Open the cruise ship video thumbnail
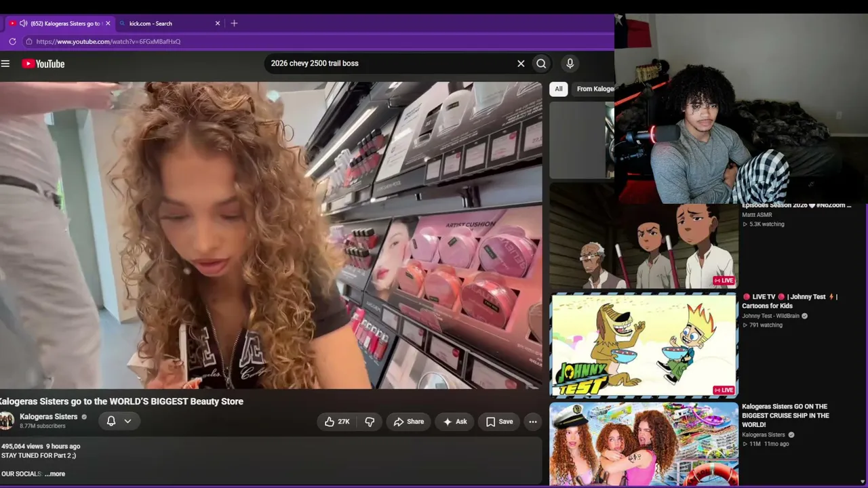 click(644, 444)
